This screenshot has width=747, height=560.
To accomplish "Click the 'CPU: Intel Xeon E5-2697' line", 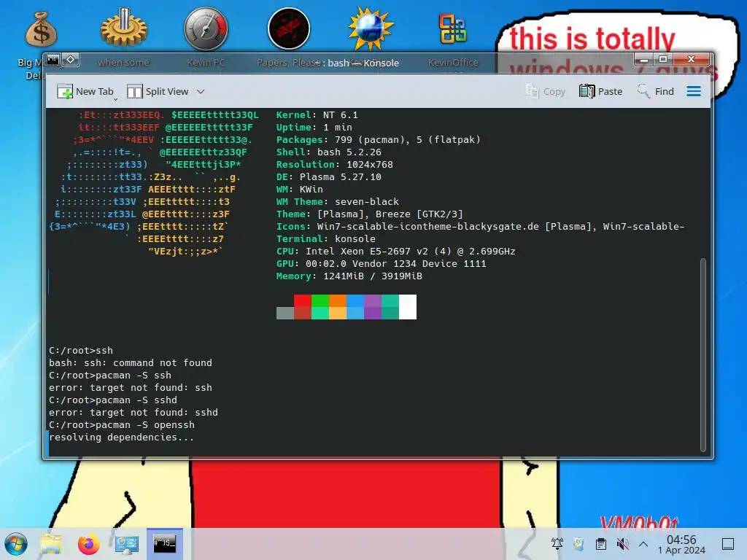I will coord(396,251).
